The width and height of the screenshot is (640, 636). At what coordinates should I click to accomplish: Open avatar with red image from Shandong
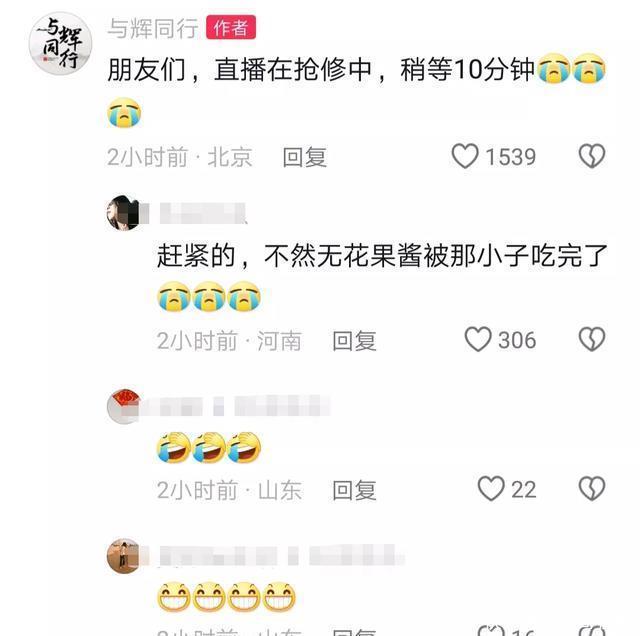(x=123, y=406)
